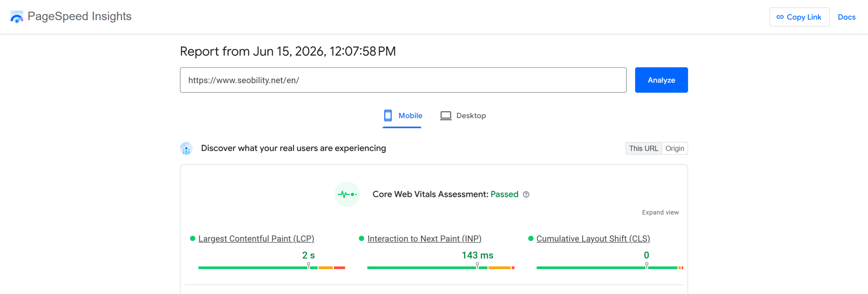
Task: Open the Docs link
Action: [x=847, y=17]
